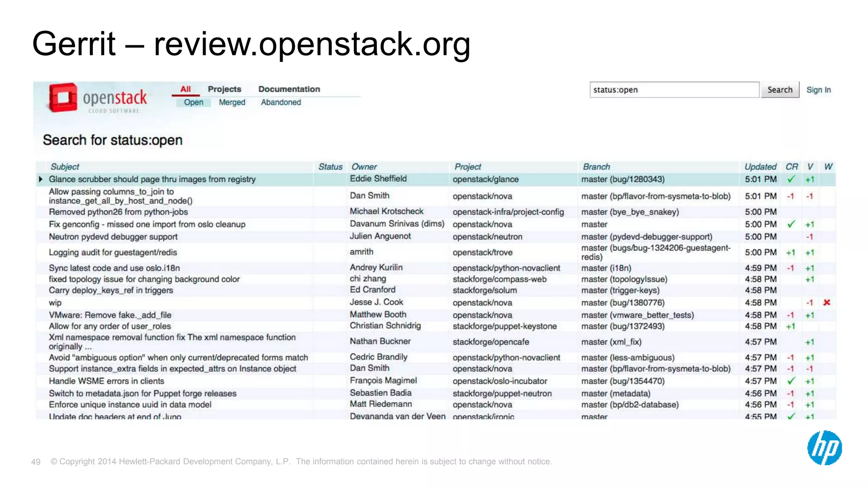This screenshot has height=488, width=868.
Task: Click owner chi zhang
Action: [368, 278]
